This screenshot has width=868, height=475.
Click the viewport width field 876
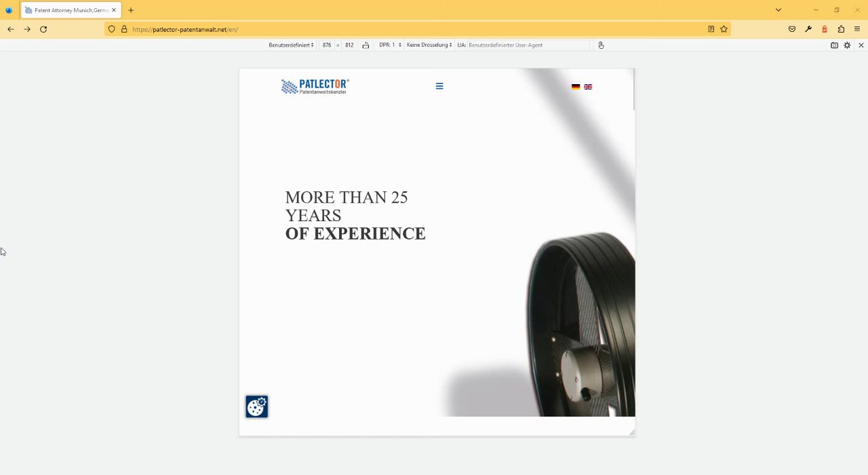click(327, 45)
